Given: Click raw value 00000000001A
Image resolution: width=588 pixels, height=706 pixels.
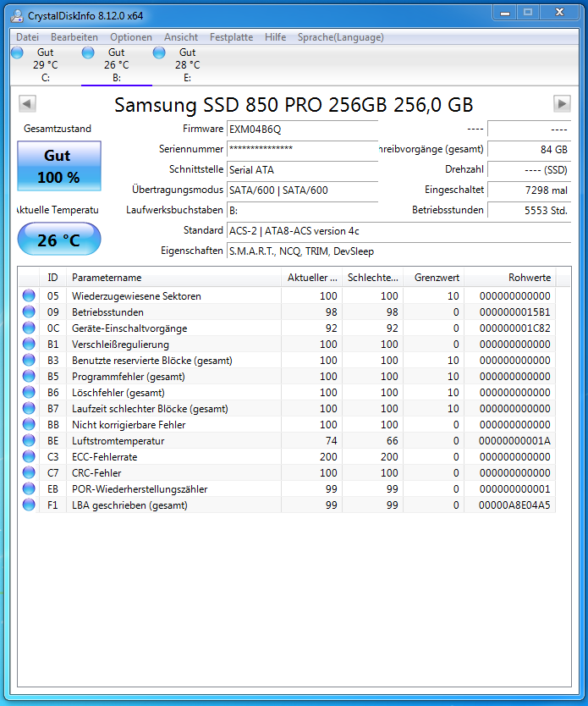Looking at the screenshot, I should click(x=514, y=441).
